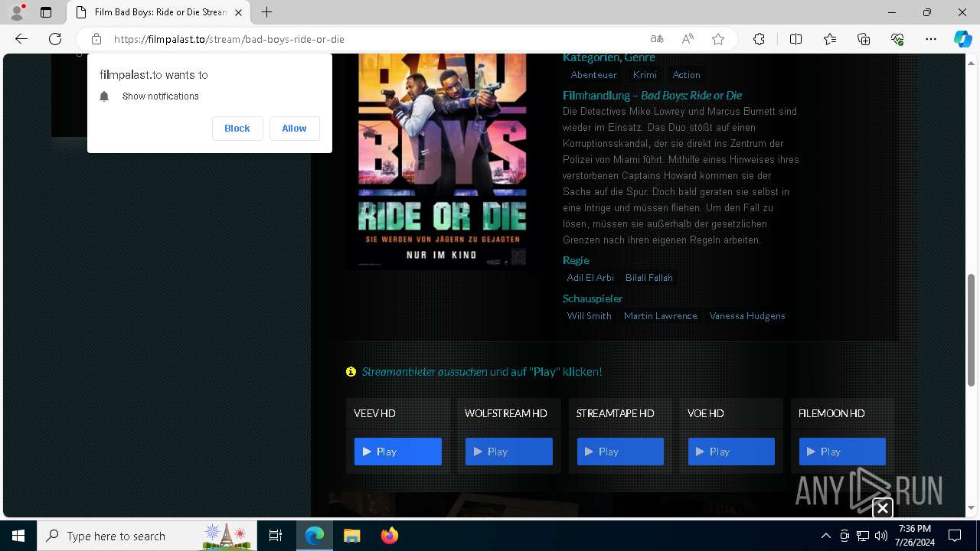Click the taskbar clock showing 7:36 PM
The width and height of the screenshot is (980, 551).
point(915,536)
